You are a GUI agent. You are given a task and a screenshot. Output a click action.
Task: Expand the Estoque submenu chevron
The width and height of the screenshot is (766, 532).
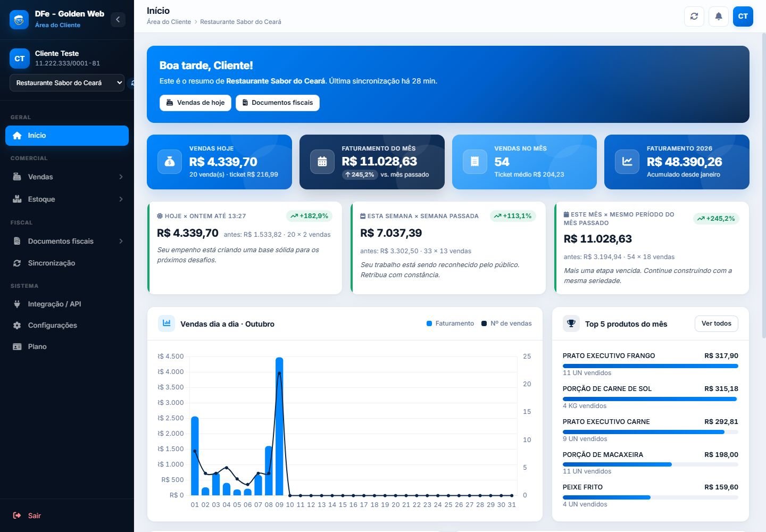[121, 199]
